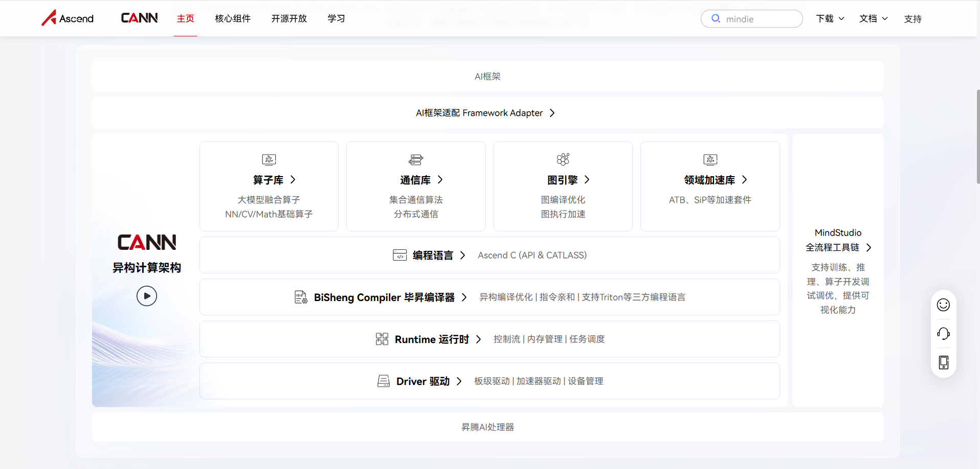This screenshot has height=469, width=980.
Task: Click the 编程语言 code window icon
Action: 400,255
